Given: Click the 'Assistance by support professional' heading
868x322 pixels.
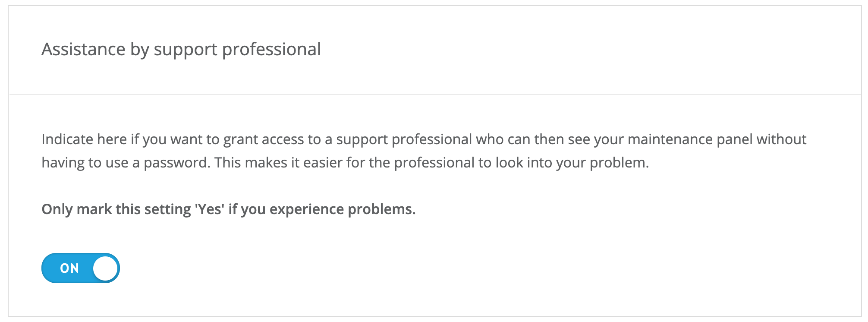Looking at the screenshot, I should (181, 50).
